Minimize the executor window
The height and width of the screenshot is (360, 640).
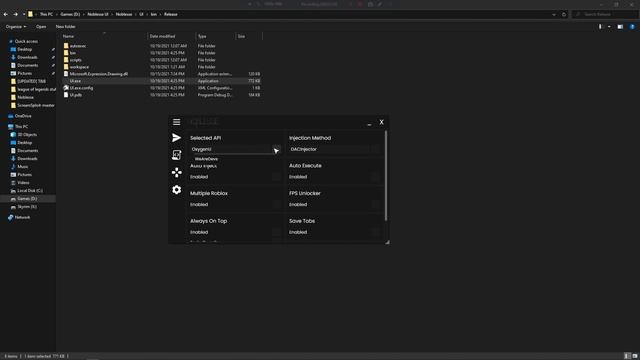369,123
